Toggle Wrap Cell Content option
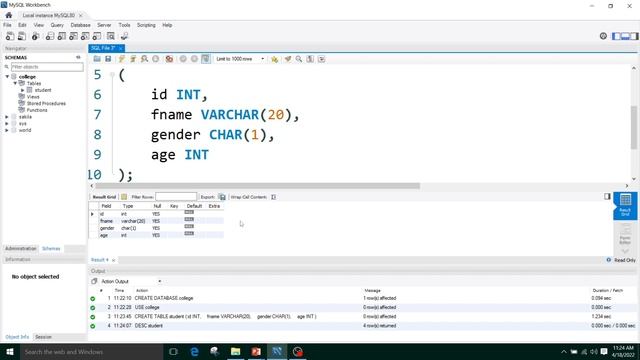 click(273, 197)
